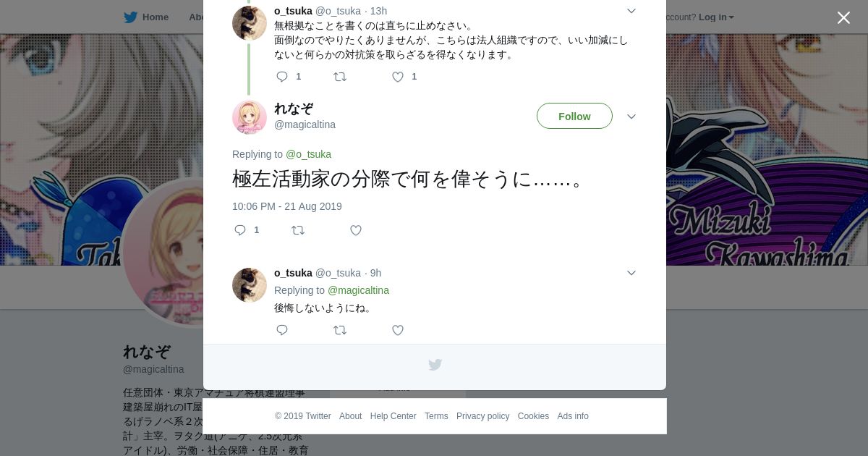Open the Help Center footer link
This screenshot has width=868, height=456.
point(393,416)
